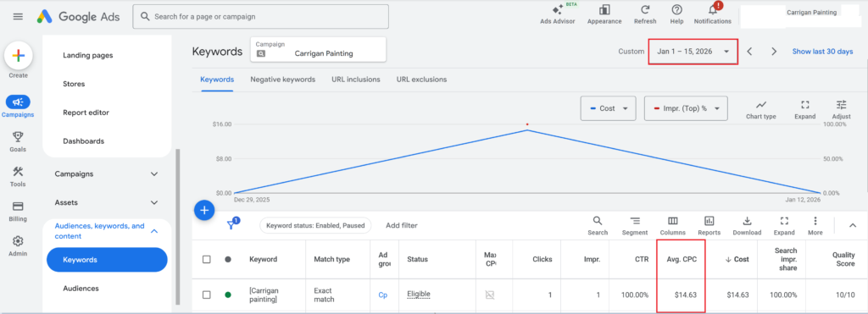Screen dimensions: 868x314
Task: Open Tools in left rail
Action: pos(18,177)
